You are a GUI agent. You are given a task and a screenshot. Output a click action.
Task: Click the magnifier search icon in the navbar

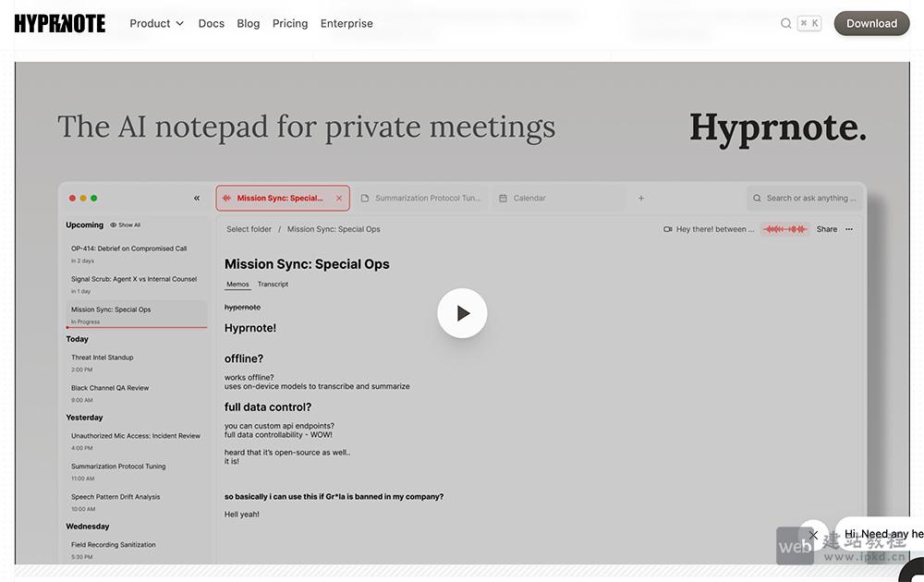tap(784, 22)
